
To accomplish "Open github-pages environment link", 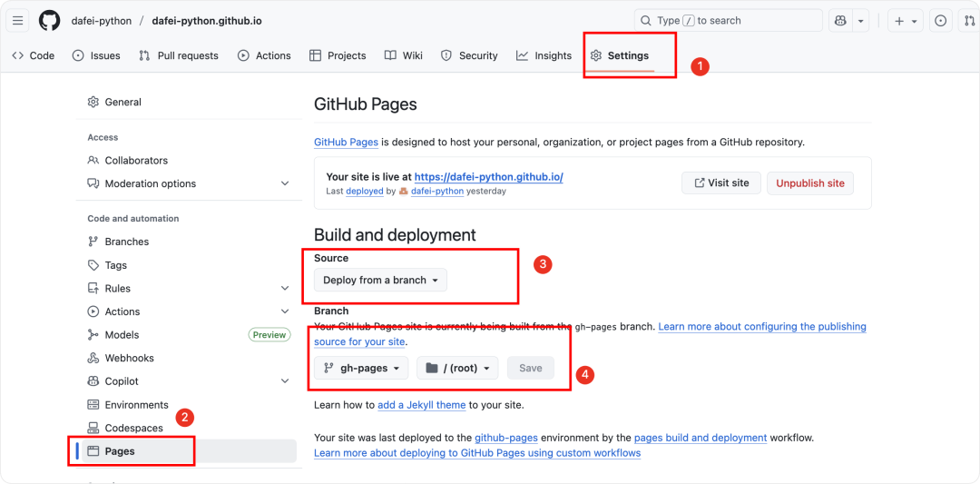I will [506, 438].
